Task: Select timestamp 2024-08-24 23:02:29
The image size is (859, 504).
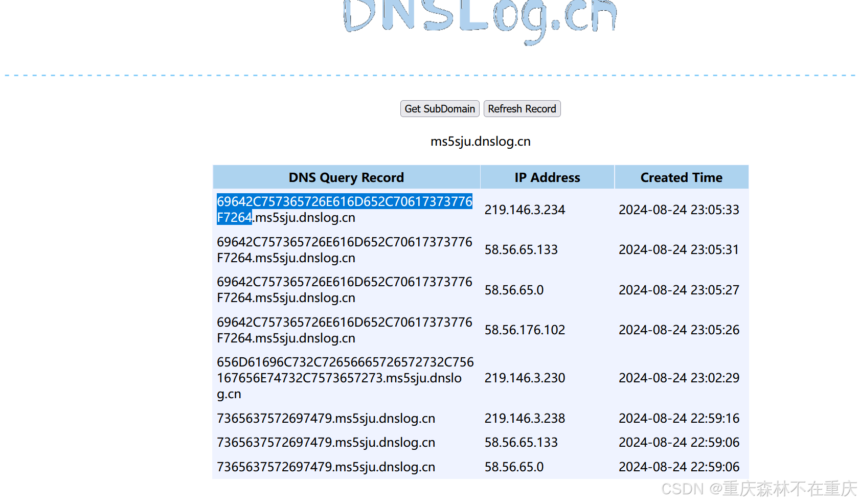Action: [x=679, y=378]
